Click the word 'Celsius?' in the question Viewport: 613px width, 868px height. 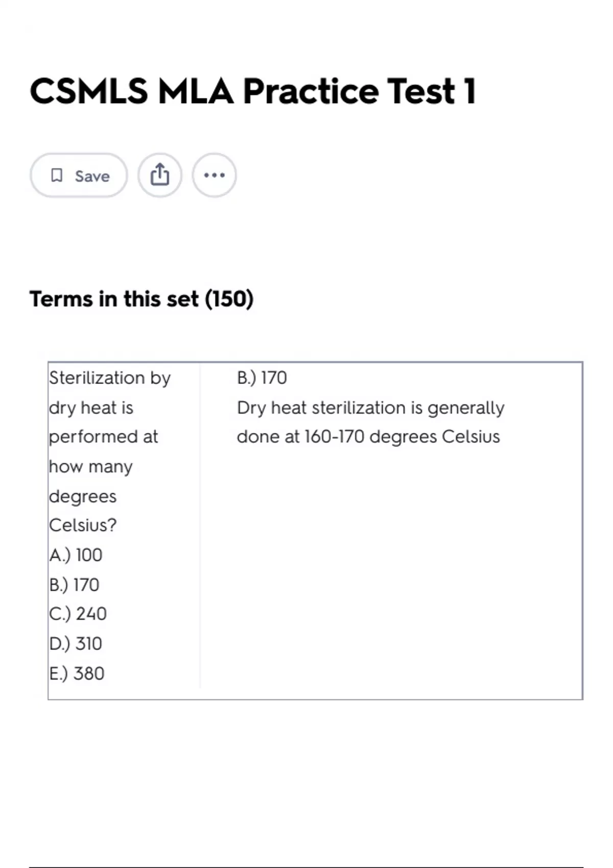pyautogui.click(x=83, y=525)
